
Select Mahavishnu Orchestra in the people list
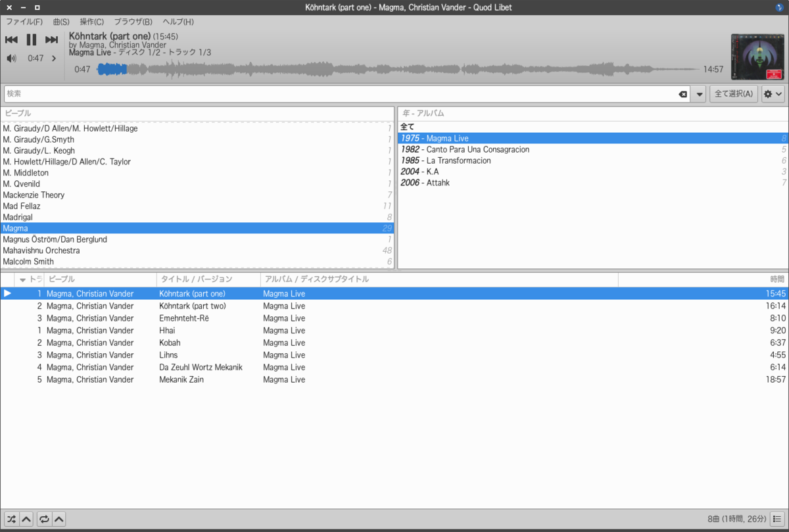pos(197,251)
